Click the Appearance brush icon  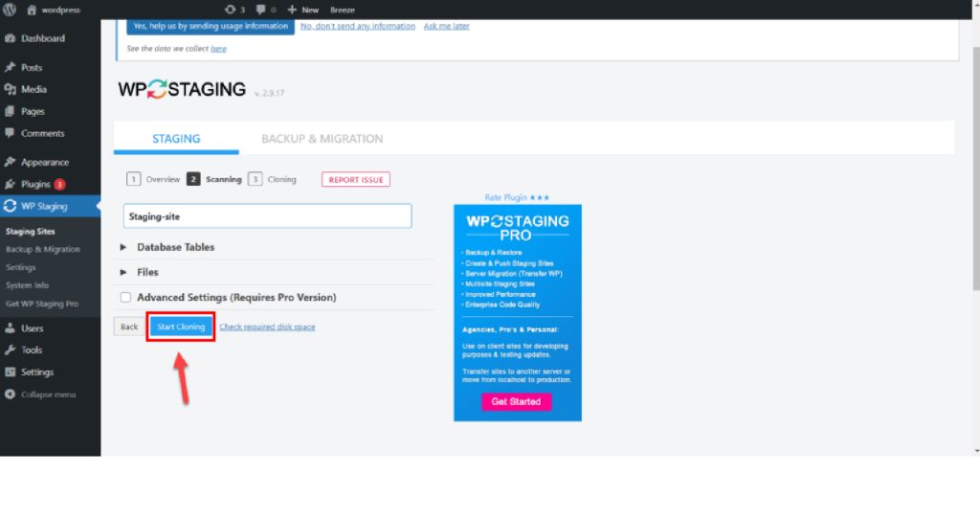pyautogui.click(x=10, y=161)
